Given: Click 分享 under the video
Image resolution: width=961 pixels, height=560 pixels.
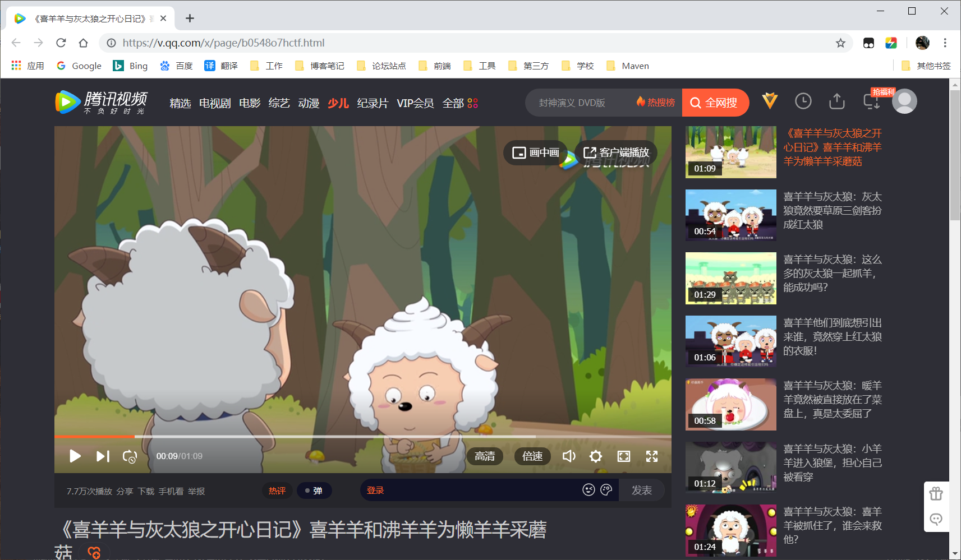Looking at the screenshot, I should point(125,491).
